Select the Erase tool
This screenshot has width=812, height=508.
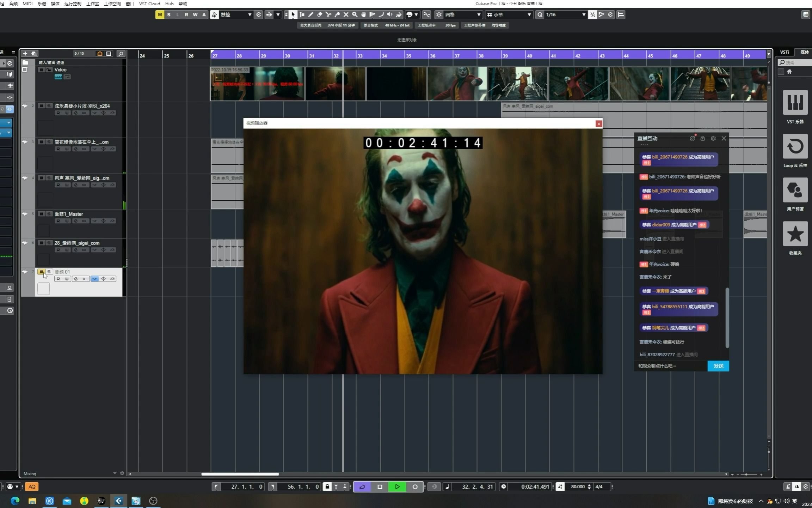coord(320,14)
